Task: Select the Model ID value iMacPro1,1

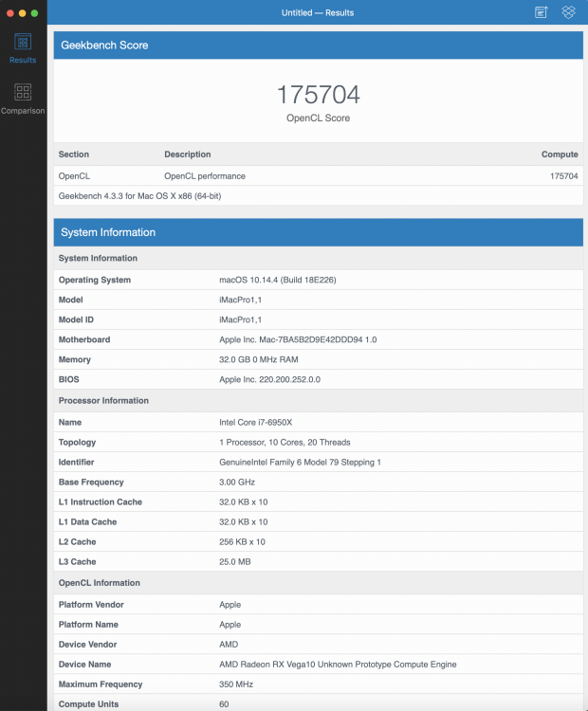Action: [241, 319]
